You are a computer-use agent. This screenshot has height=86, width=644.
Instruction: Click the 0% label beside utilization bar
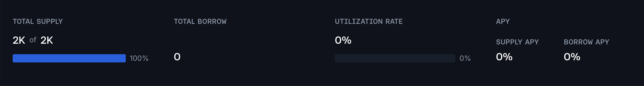(465, 58)
